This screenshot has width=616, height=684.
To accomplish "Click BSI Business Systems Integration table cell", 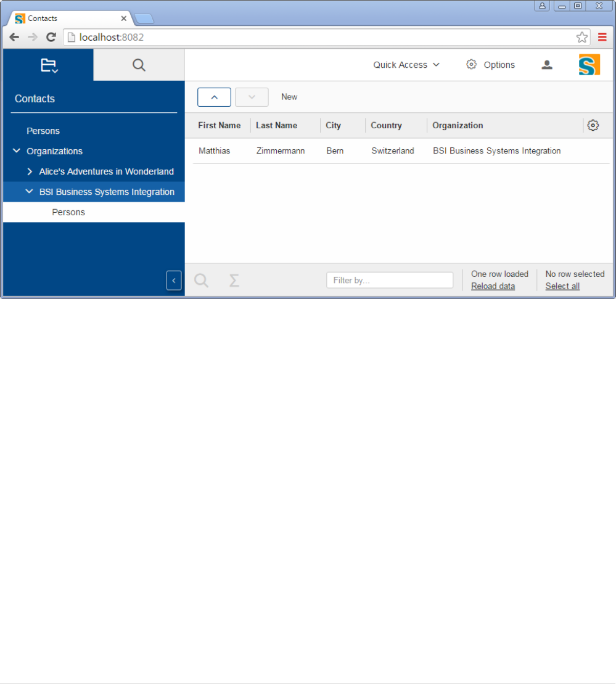I will [496, 151].
